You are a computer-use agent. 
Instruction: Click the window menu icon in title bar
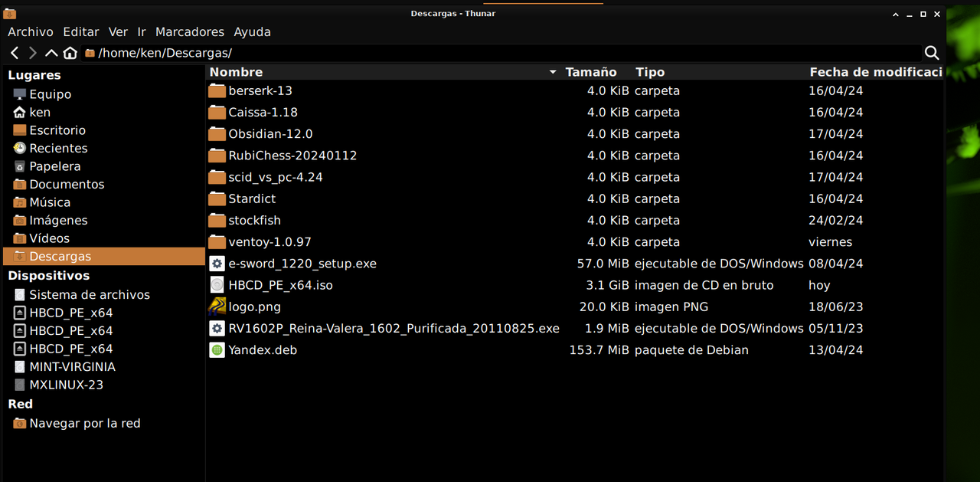tap(10, 13)
